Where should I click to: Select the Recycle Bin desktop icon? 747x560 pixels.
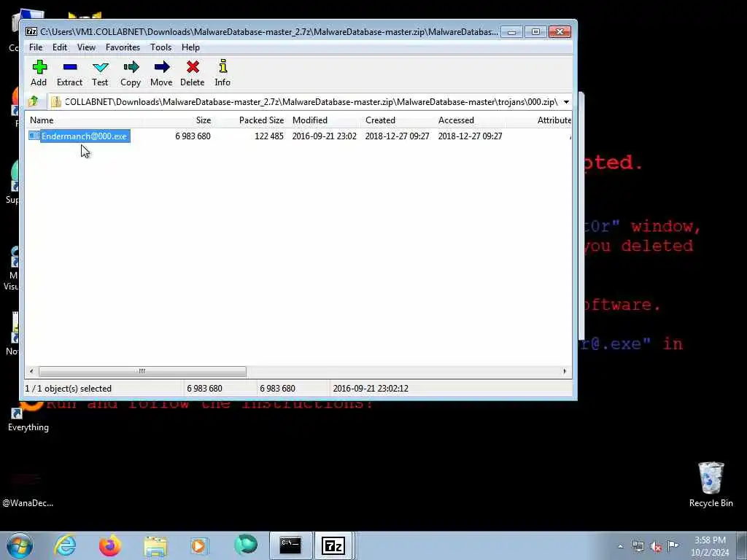point(711,485)
